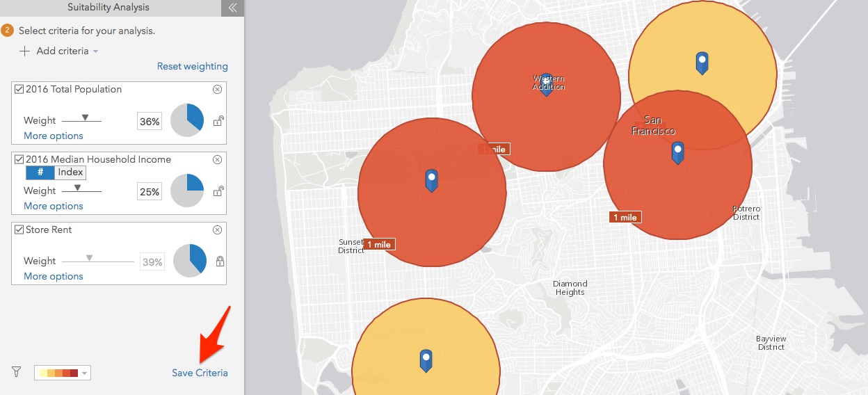Uncheck the Store Rent criterion
Screen dimensions: 868x395
(19, 229)
